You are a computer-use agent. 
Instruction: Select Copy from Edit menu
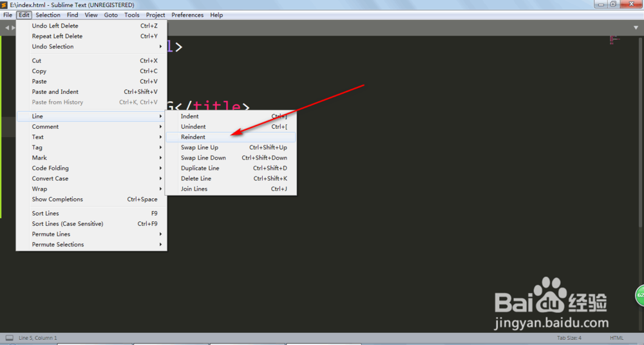click(x=91, y=71)
